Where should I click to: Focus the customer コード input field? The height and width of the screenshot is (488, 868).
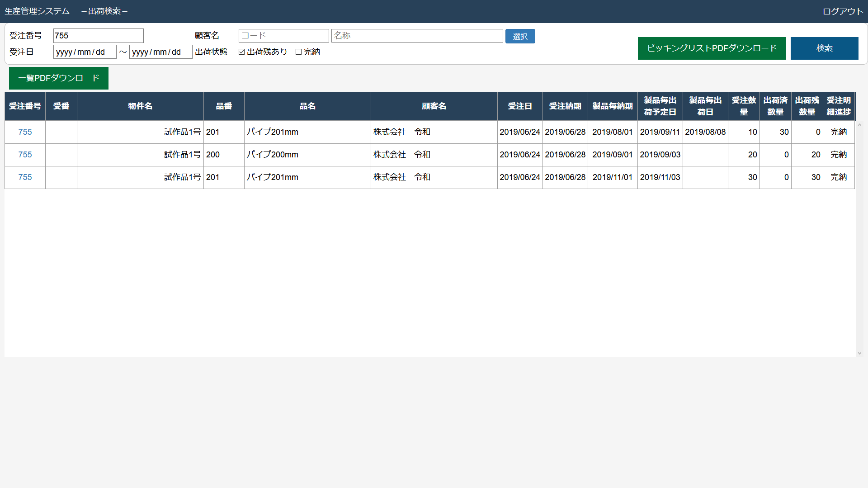[x=283, y=36]
